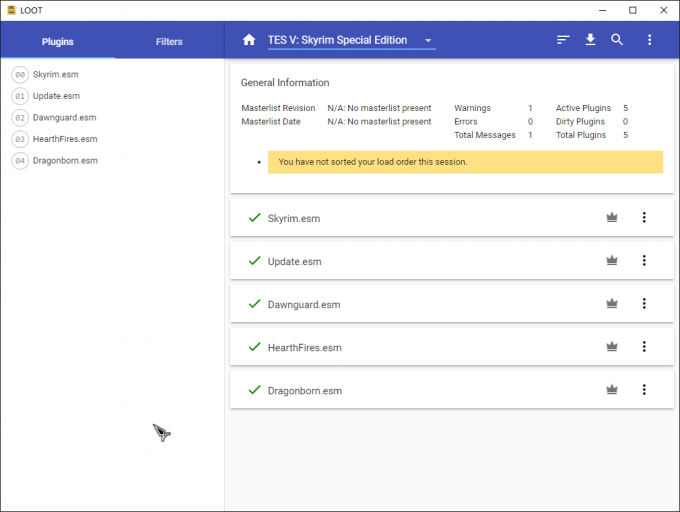680x512 pixels.
Task: Switch to the Filters tab
Action: coord(169,42)
